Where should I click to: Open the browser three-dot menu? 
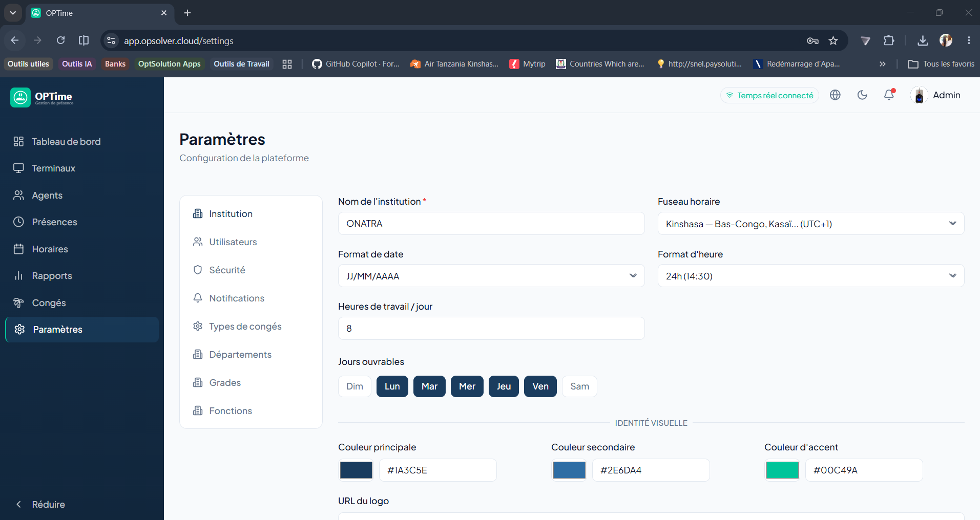click(x=969, y=40)
